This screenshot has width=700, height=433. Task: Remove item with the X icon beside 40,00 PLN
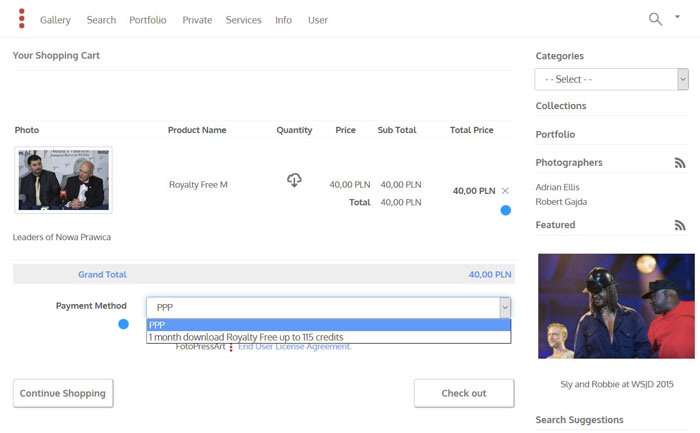[505, 191]
